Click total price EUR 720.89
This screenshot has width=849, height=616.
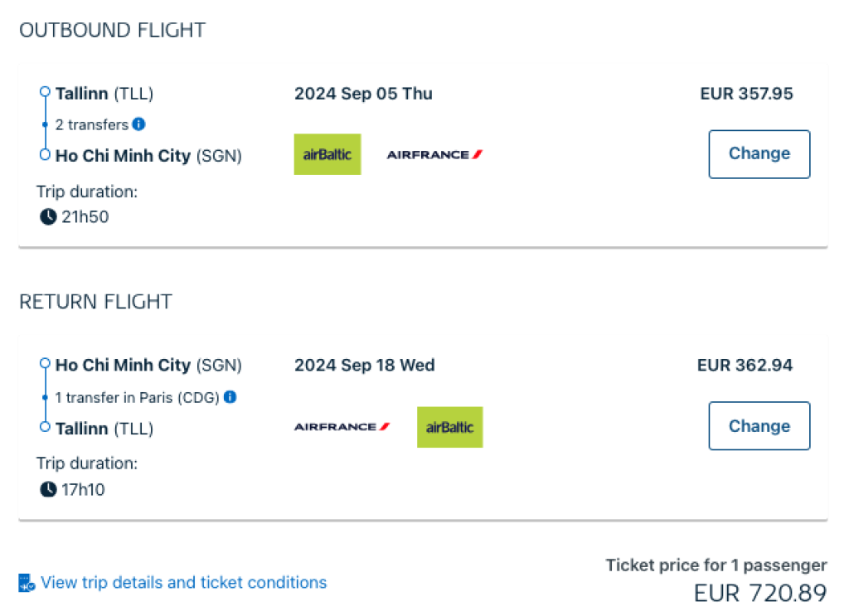pos(759,594)
